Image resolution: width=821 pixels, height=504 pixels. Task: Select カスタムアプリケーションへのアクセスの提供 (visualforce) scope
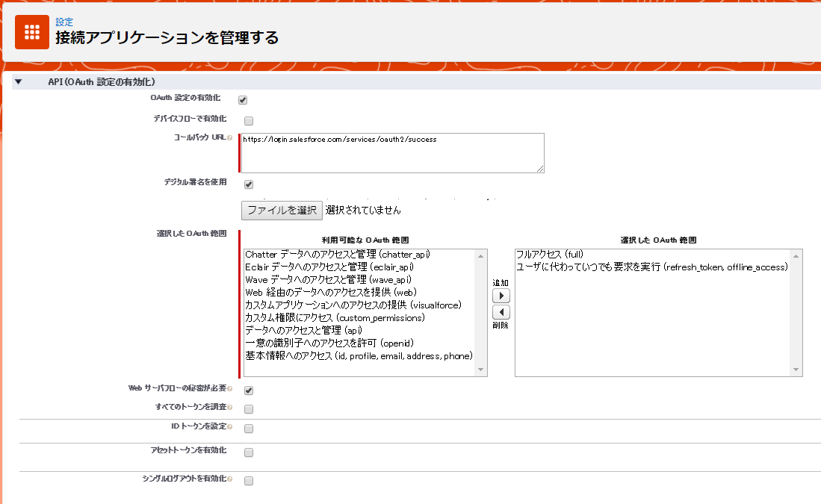pos(353,305)
